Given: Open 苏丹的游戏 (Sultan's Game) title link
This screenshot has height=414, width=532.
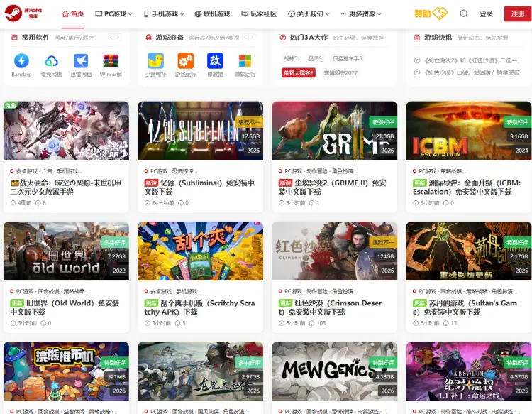Looking at the screenshot, I should coord(465,307).
